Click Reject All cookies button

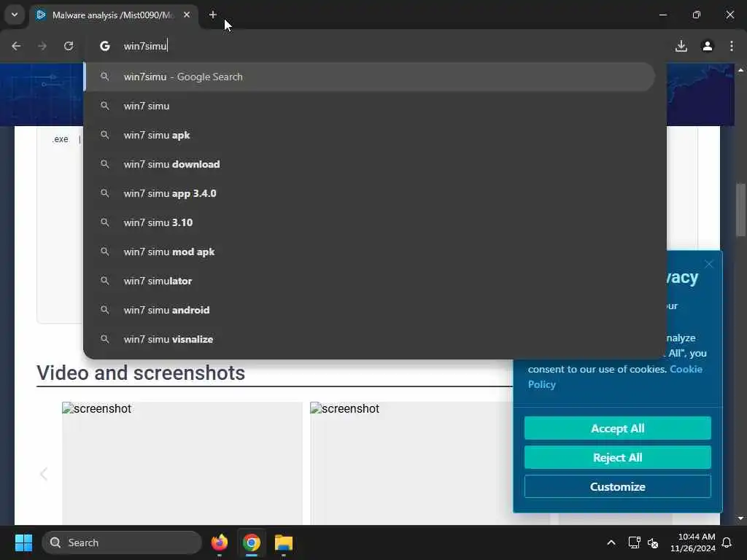pyautogui.click(x=617, y=457)
